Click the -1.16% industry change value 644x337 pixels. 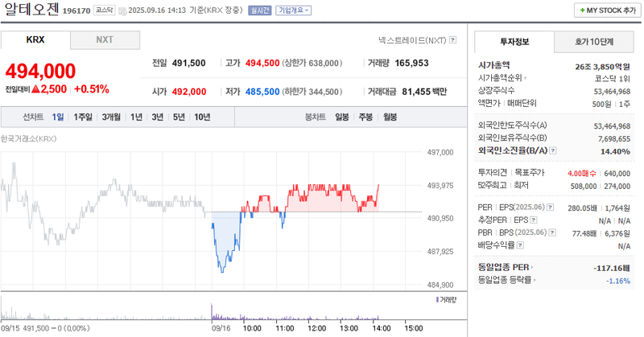point(618,281)
